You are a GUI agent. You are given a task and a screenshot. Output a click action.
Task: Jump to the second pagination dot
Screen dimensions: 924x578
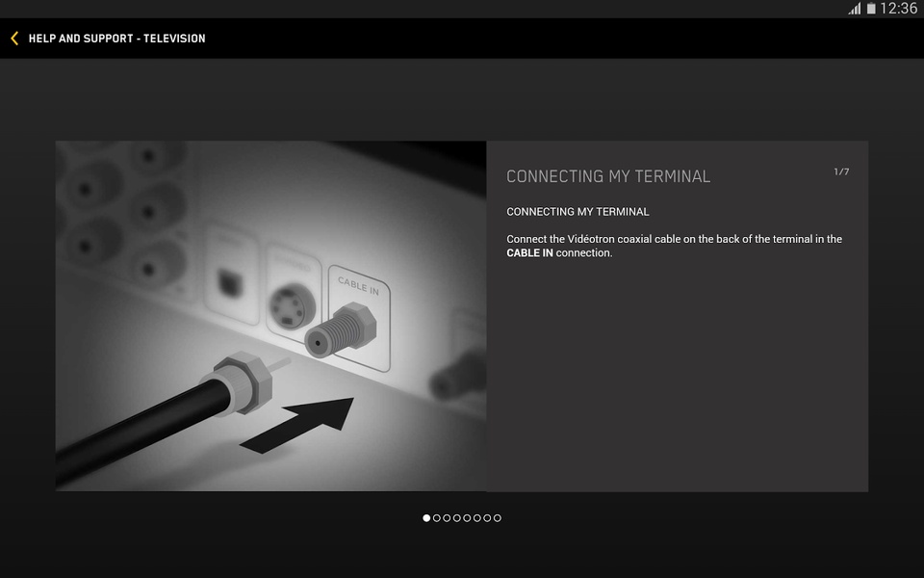tap(437, 518)
